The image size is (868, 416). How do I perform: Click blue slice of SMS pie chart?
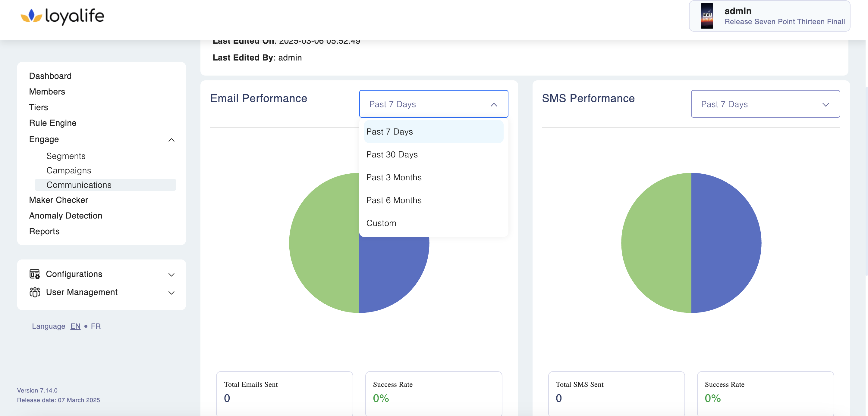click(x=726, y=243)
